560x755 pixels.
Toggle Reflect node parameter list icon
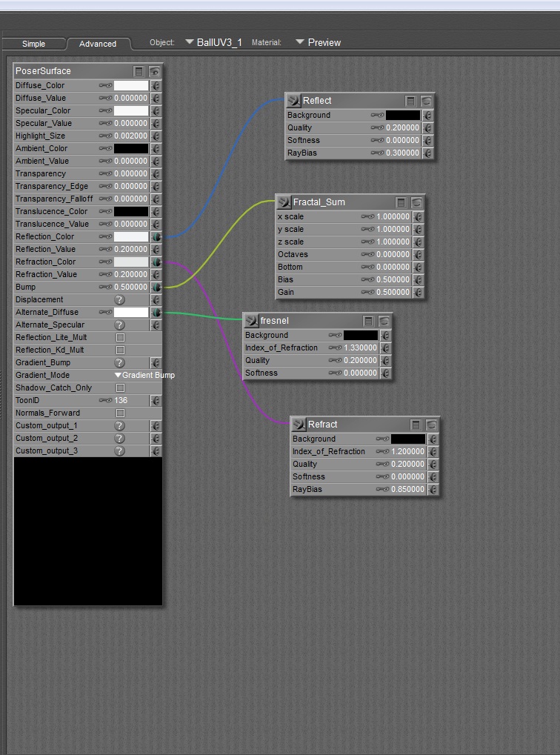tap(410, 101)
